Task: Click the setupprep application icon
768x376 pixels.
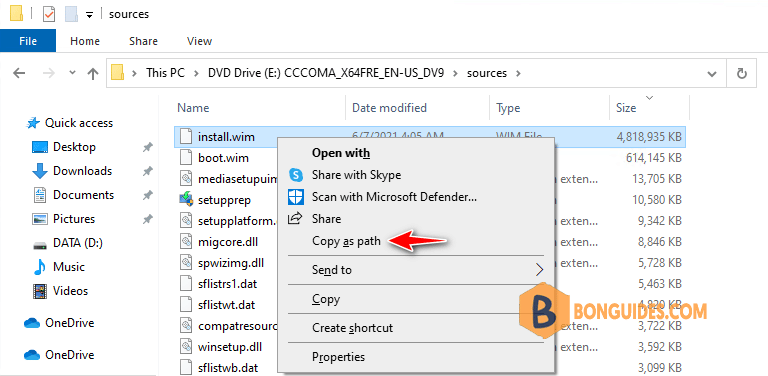Action: click(186, 200)
